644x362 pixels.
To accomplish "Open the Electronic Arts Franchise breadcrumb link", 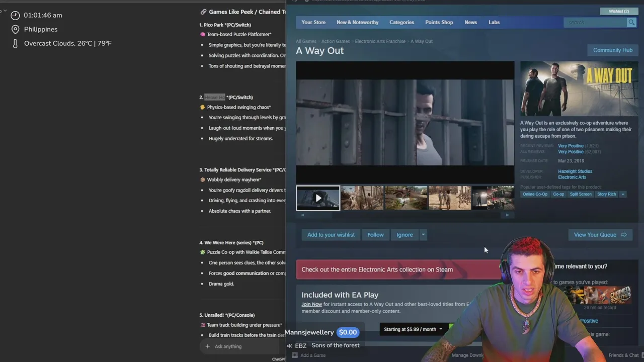I will (x=380, y=41).
